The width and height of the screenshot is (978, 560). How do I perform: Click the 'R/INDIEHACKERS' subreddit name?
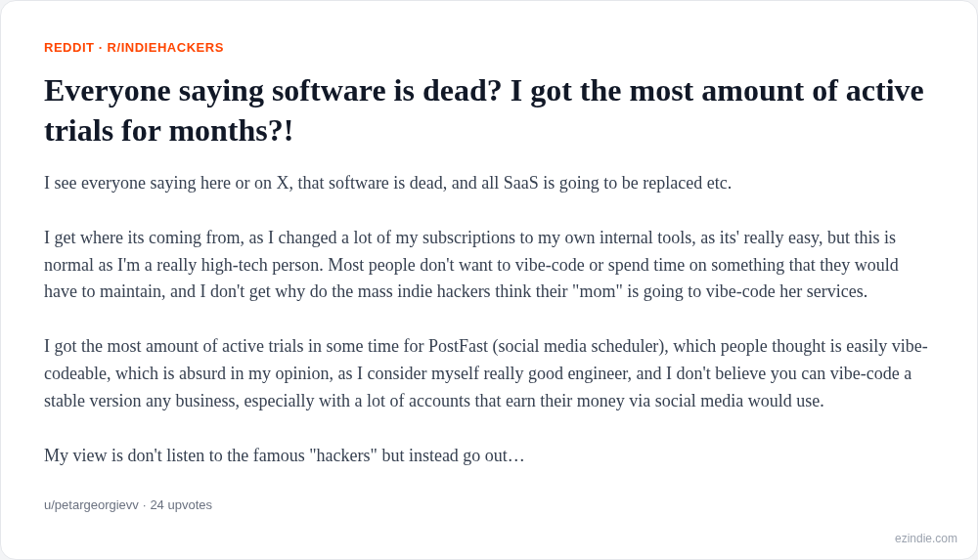pos(165,47)
